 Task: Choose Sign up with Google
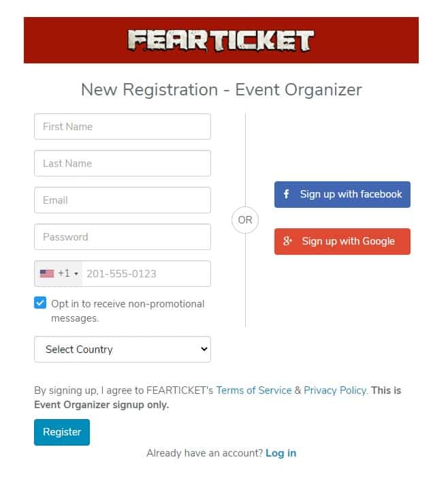(x=342, y=241)
